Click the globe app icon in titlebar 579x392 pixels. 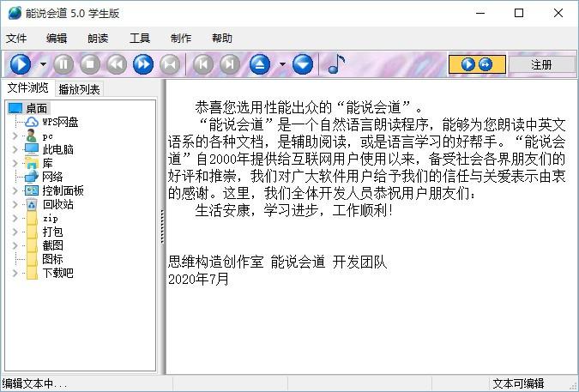click(x=15, y=13)
